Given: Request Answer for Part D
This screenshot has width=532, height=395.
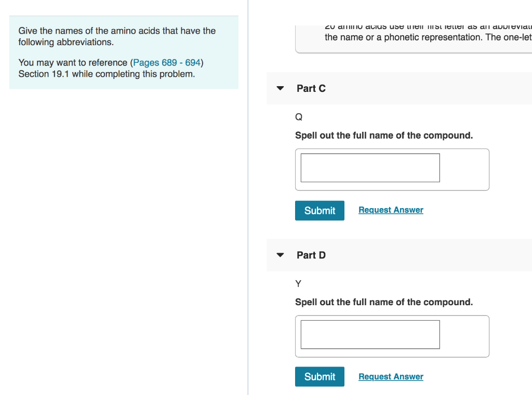Looking at the screenshot, I should click(x=391, y=376).
